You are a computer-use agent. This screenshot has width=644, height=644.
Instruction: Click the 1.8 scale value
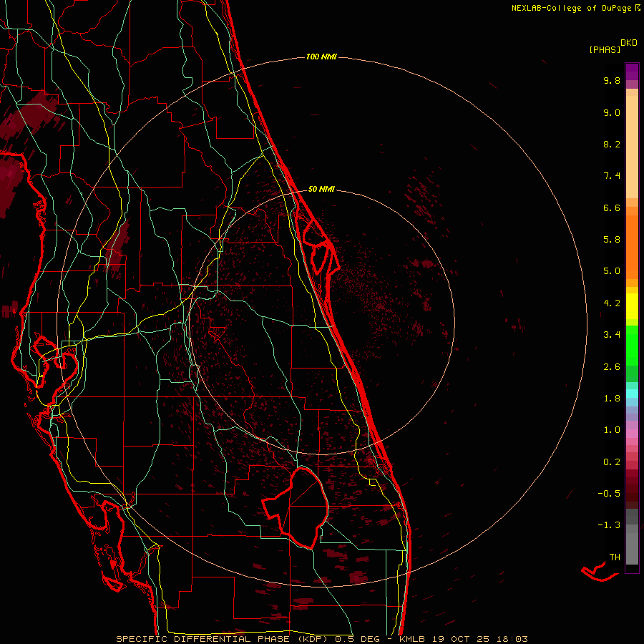612,399
